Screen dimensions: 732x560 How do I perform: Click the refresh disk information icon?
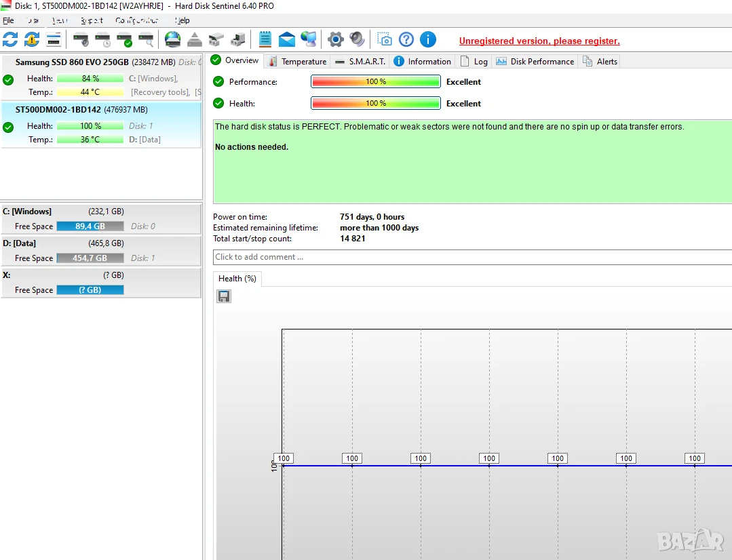click(10, 40)
